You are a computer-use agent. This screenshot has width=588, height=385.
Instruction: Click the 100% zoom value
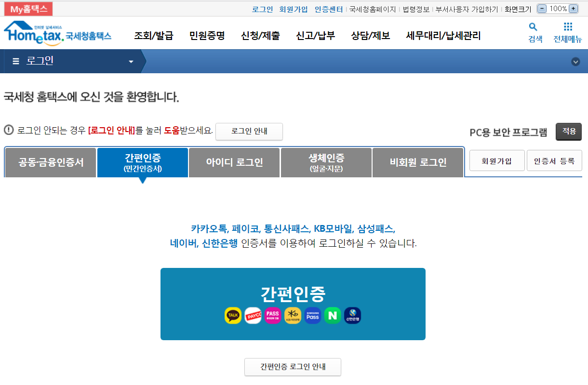coord(558,9)
